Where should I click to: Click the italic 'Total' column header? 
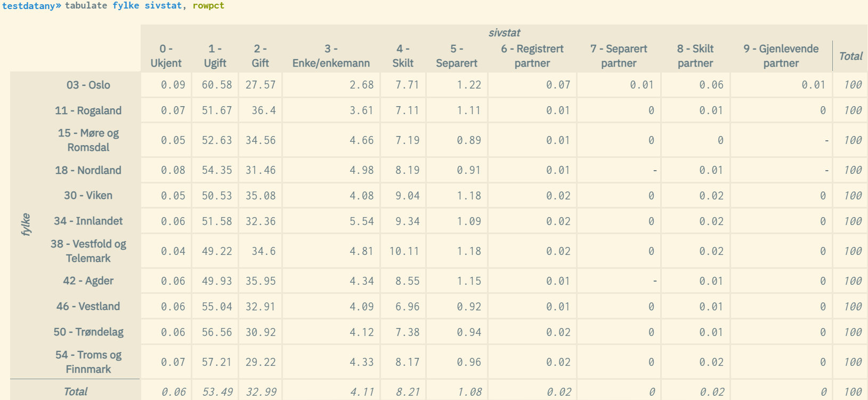pos(850,56)
